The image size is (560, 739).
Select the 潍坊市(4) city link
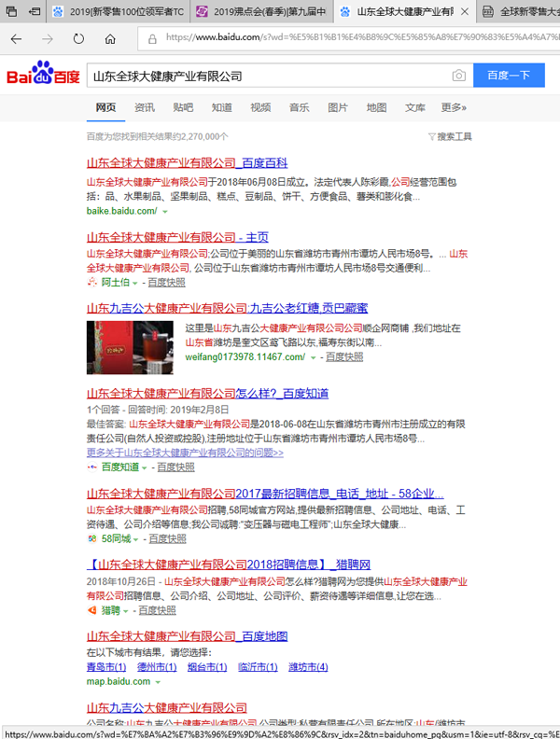pos(308,667)
